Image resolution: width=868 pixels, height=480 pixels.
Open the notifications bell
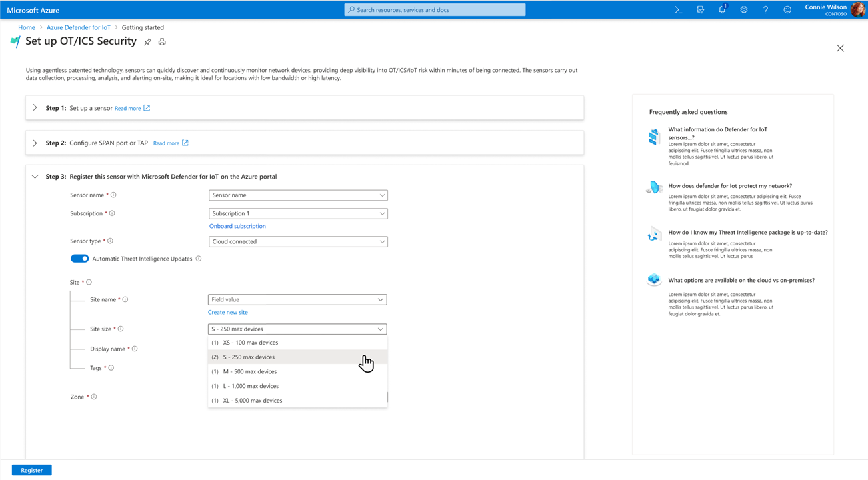(722, 10)
